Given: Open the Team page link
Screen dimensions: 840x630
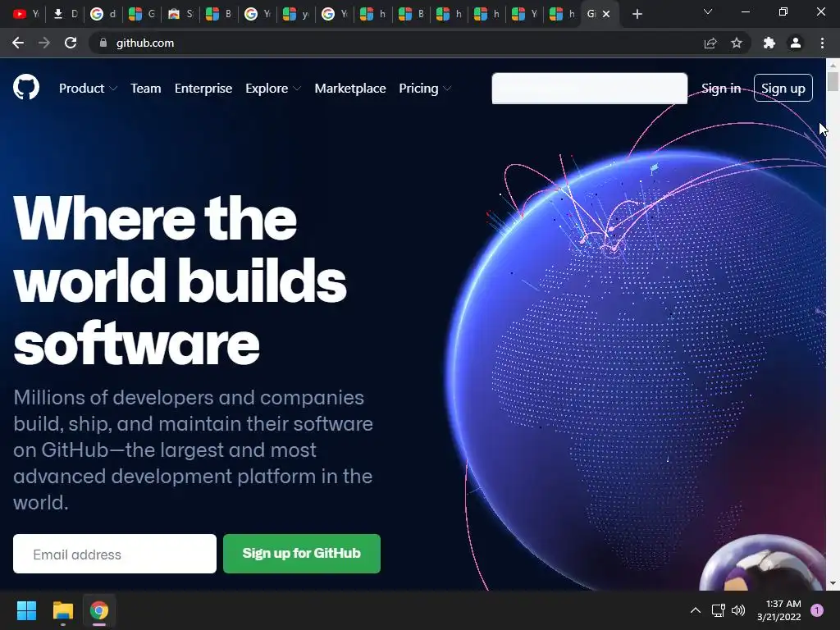Looking at the screenshot, I should coord(146,89).
